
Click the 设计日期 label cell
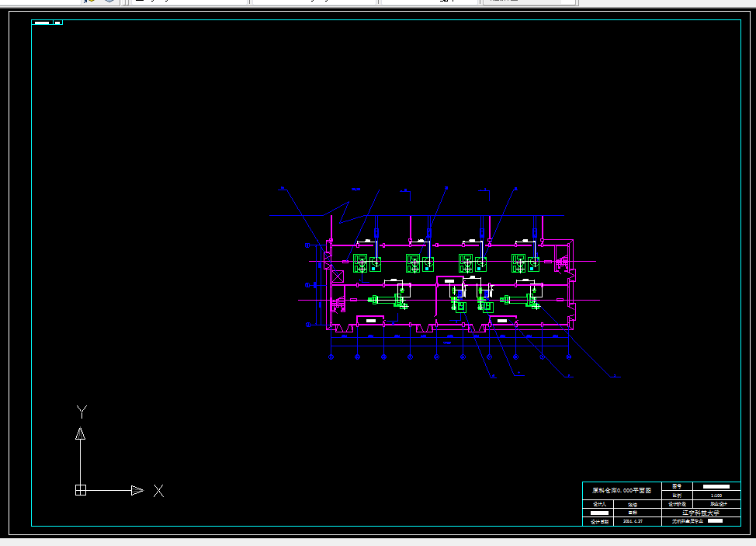(598, 521)
